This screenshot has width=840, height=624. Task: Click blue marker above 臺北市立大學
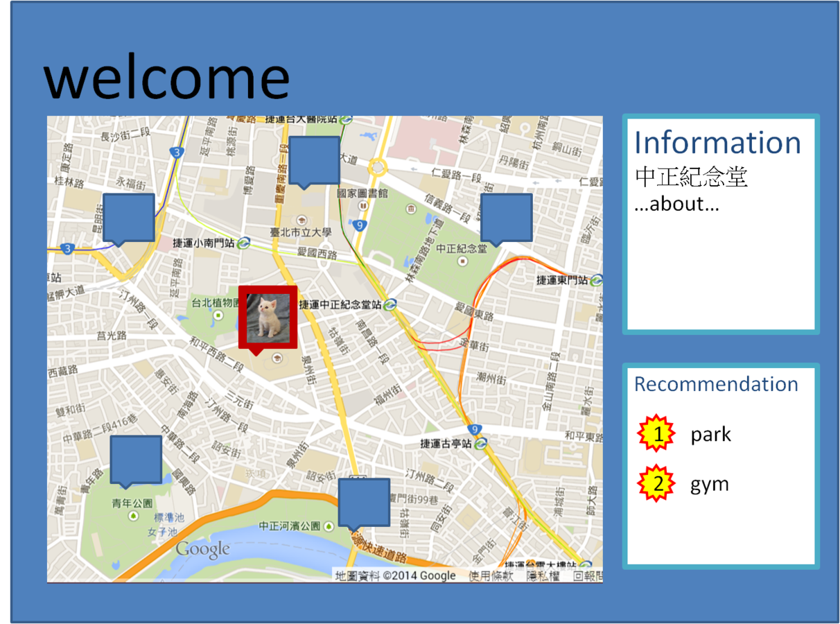point(314,162)
